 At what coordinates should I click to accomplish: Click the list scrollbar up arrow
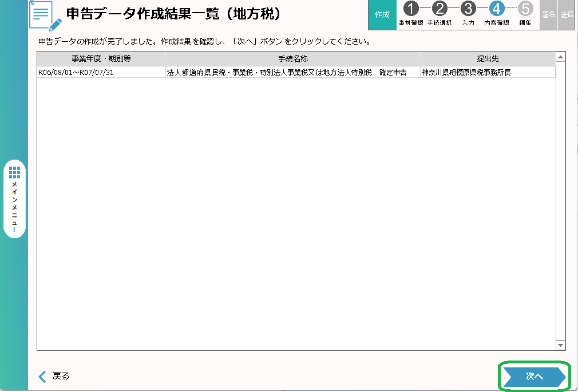[560, 57]
